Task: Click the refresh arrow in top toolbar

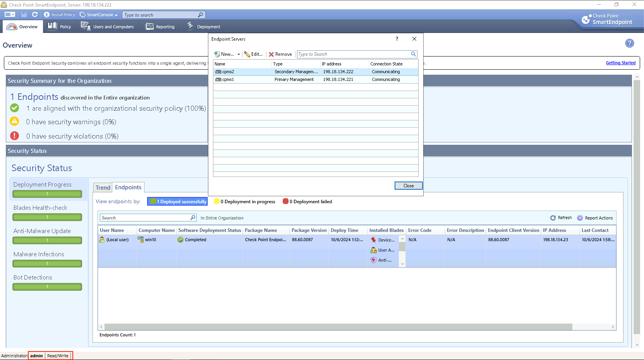Action: click(x=35, y=15)
